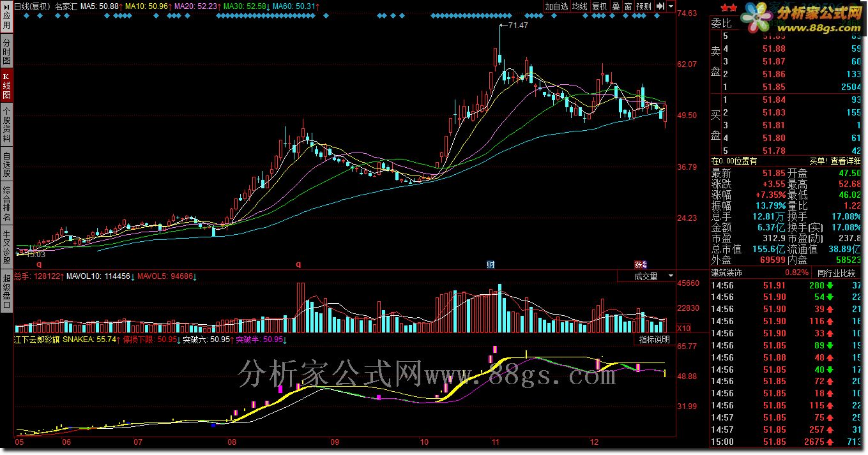Screen dimensions: 868x455
Task: Click the MA20: 52.23 indicator label
Action: pos(195,6)
